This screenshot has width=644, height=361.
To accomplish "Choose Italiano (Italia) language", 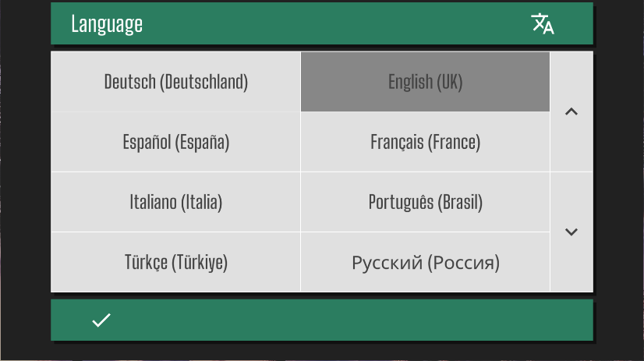I will 175,202.
